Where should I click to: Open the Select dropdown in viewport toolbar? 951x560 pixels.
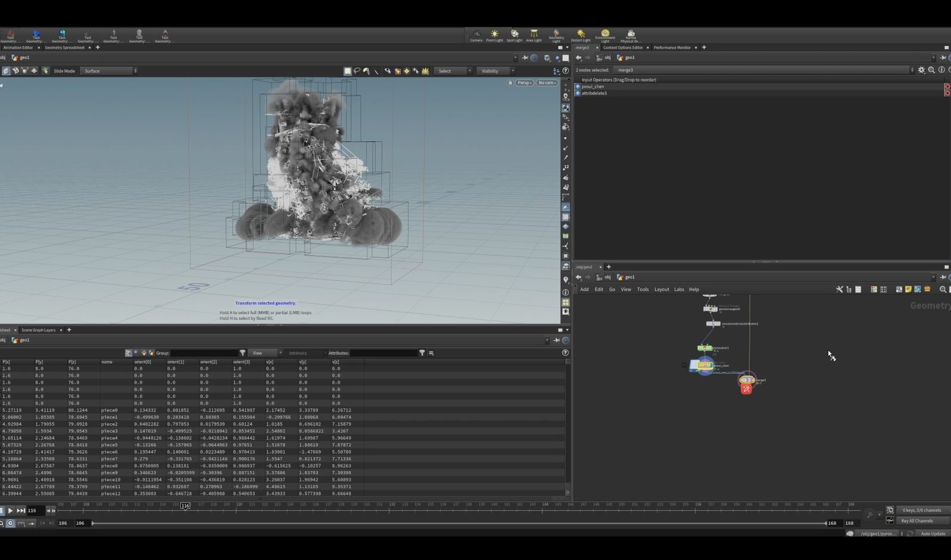(x=454, y=71)
